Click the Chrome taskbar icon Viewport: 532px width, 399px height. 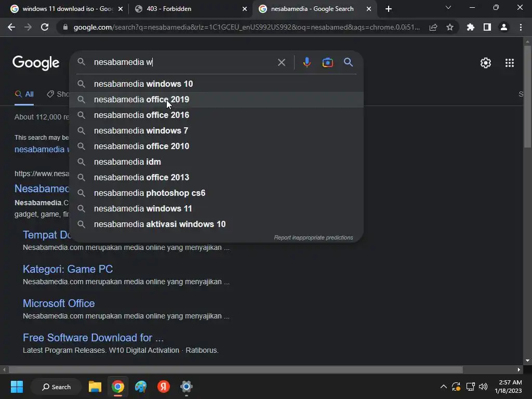pos(118,387)
